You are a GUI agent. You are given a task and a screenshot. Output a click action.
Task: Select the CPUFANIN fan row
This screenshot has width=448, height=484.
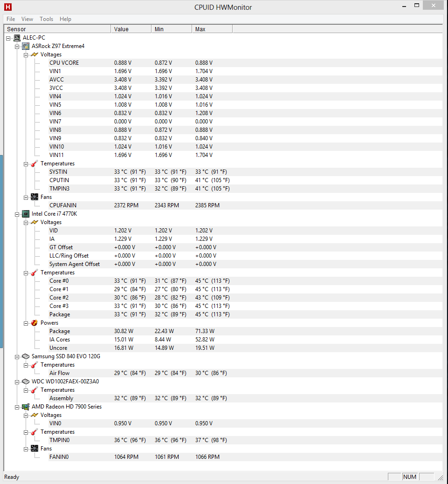(245, 205)
